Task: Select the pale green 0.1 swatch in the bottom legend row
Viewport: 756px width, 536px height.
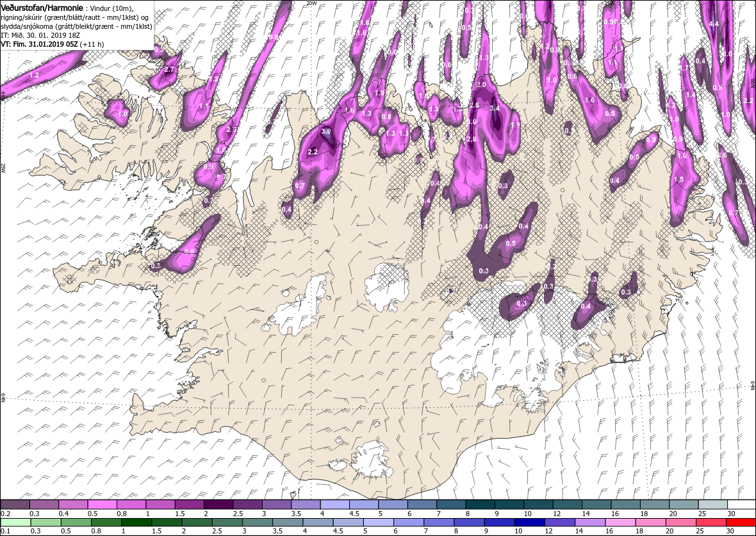Action: click(15, 523)
